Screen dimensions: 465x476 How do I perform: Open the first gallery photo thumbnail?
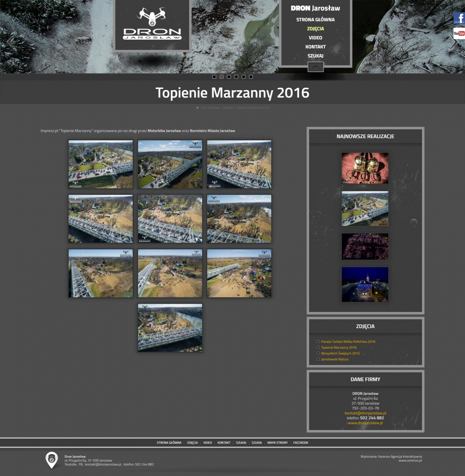(101, 164)
